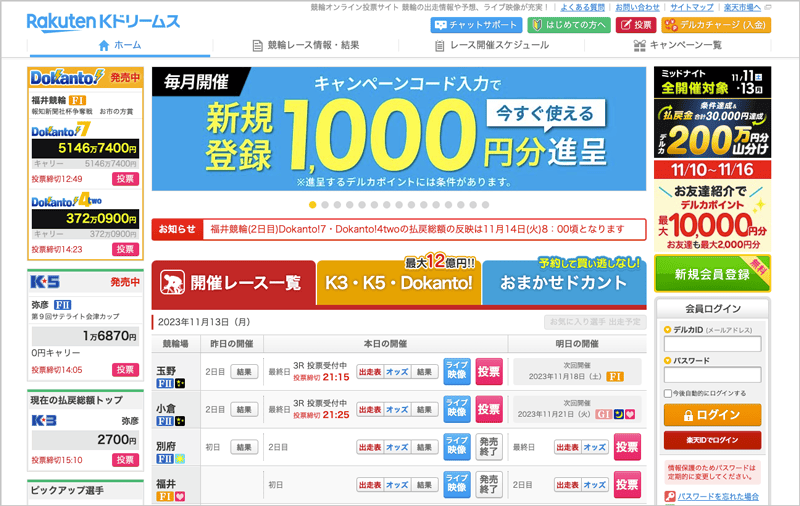
Task: Follow the お問い合わせ link
Action: point(637,8)
